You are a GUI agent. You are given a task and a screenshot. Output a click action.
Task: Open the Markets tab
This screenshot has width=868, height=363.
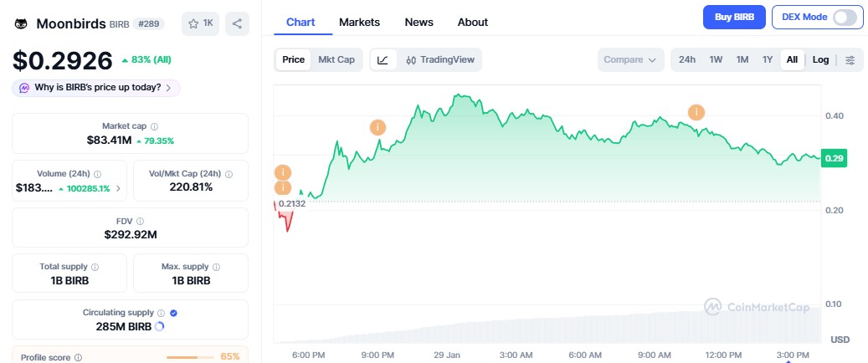pyautogui.click(x=359, y=22)
